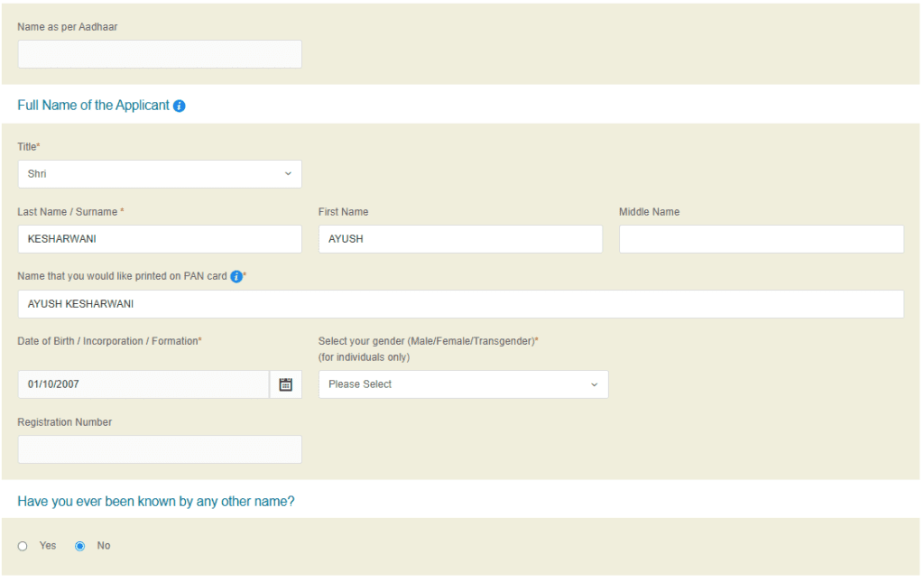Click the empty Middle Name input field
Viewport: 924px width, 582px height.
[761, 238]
